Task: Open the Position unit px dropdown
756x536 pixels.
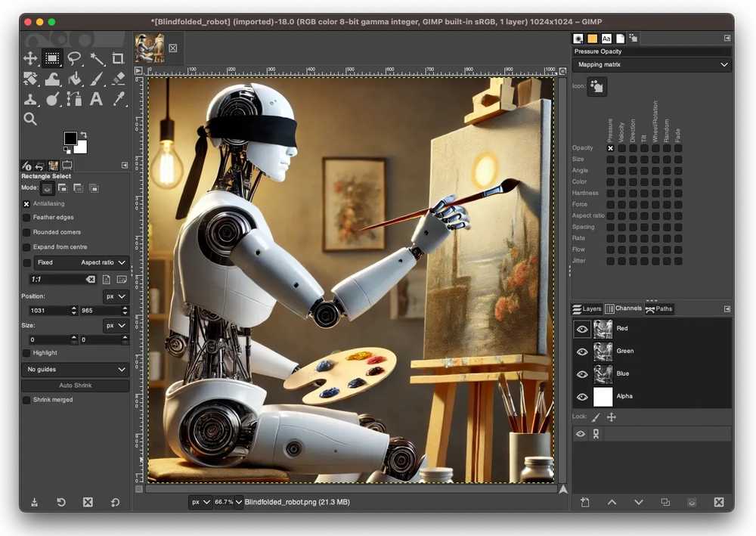Action: pos(116,296)
